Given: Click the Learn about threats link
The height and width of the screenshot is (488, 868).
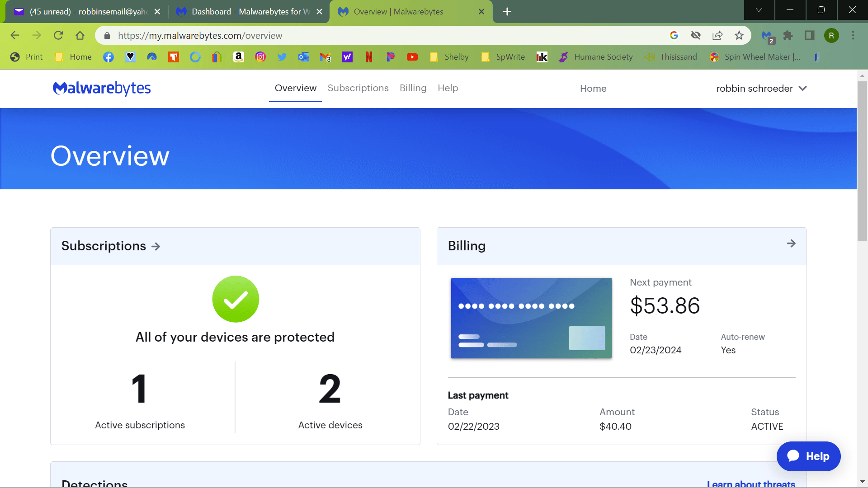Looking at the screenshot, I should point(751,483).
